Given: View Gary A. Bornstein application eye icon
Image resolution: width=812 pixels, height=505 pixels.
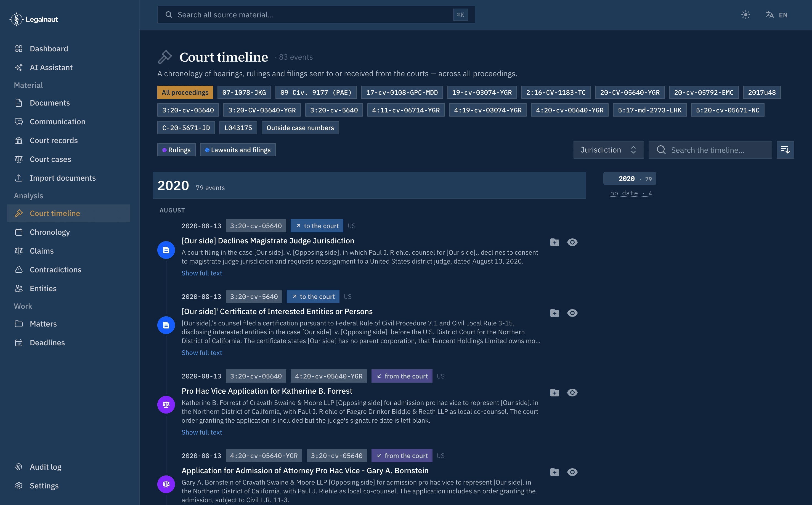Looking at the screenshot, I should click(572, 472).
